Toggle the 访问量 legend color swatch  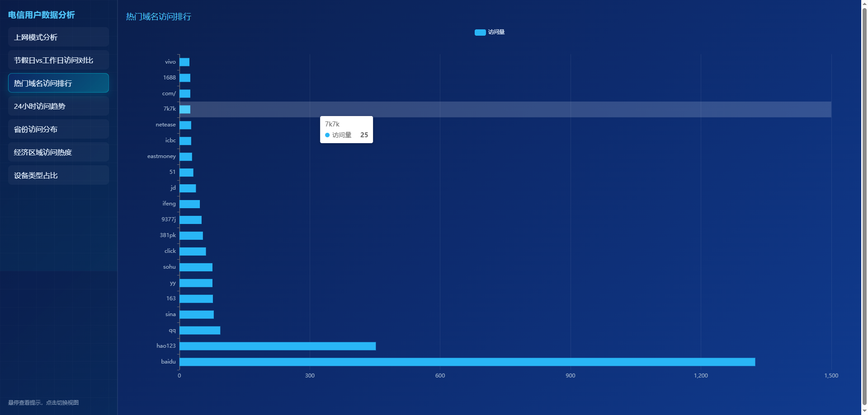tap(480, 33)
